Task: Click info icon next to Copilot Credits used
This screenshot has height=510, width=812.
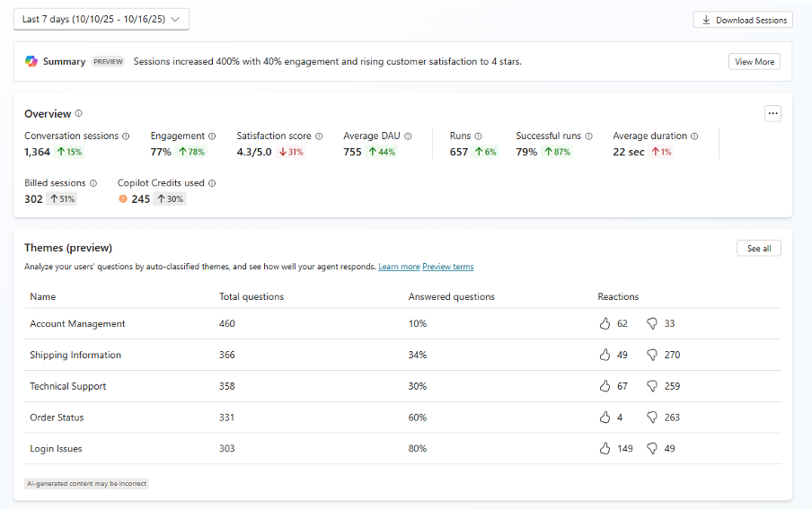Action: pos(212,183)
